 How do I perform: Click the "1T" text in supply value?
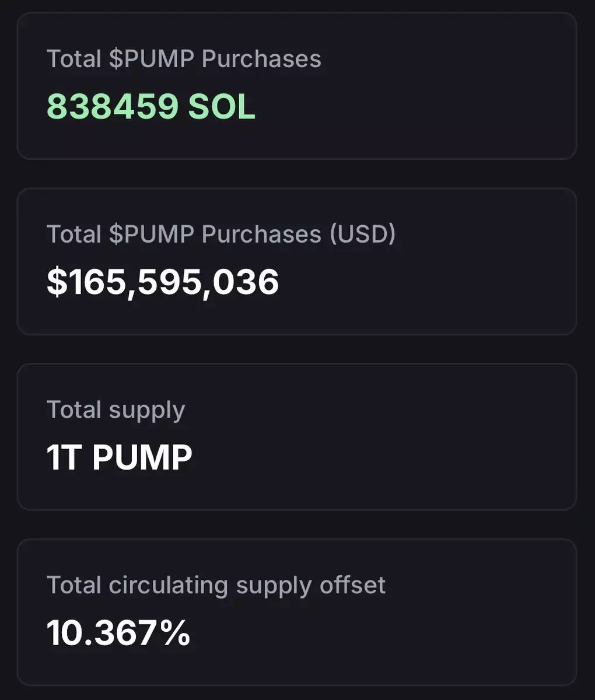(x=63, y=457)
